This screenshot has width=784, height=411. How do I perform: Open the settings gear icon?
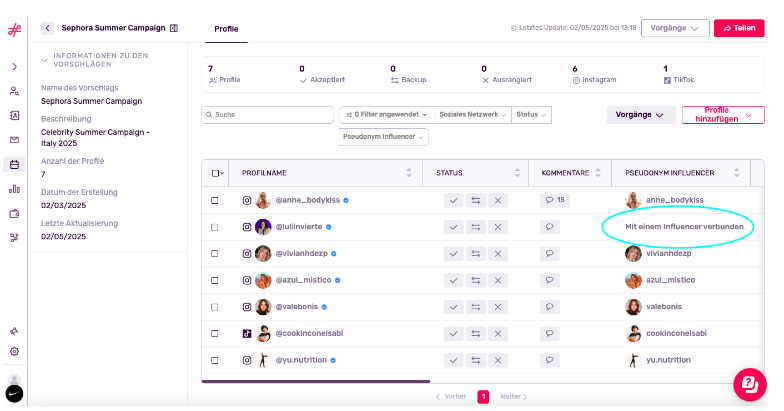coord(14,352)
